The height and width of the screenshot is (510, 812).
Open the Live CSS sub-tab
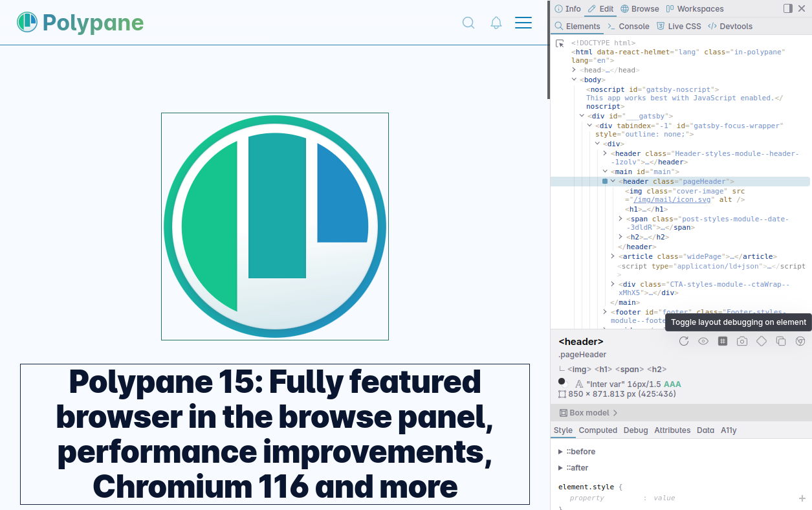[x=679, y=26]
